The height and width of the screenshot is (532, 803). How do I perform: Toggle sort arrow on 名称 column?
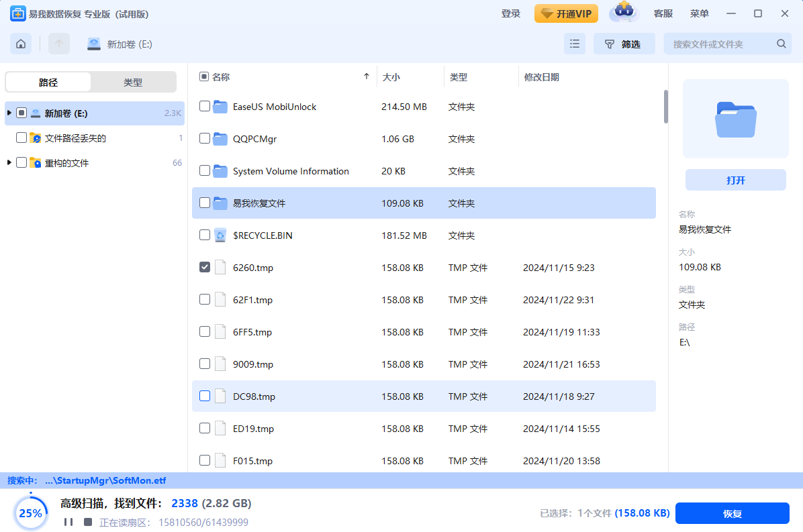point(367,76)
